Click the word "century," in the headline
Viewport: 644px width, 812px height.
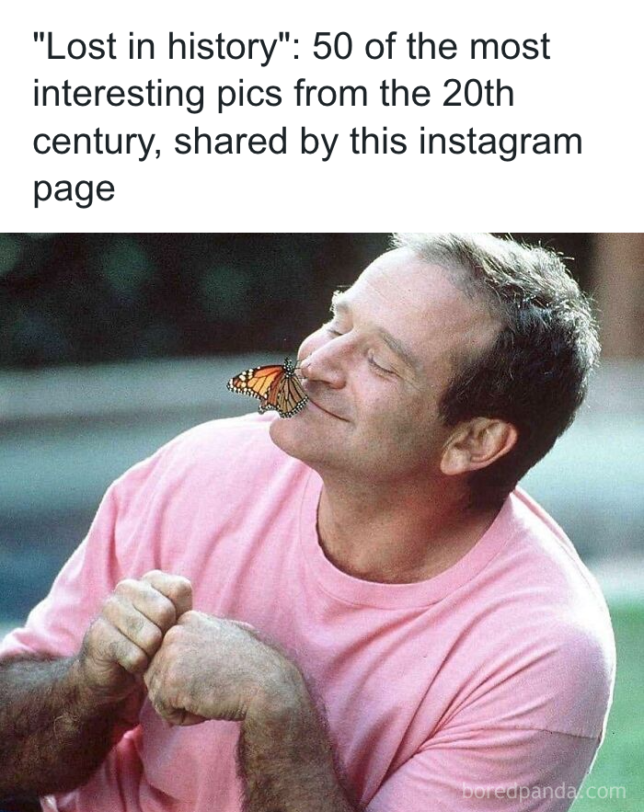click(x=97, y=143)
